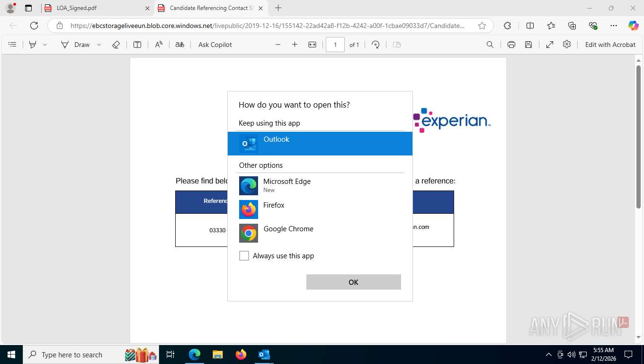Print the PDF document
The image size is (644, 364).
pyautogui.click(x=511, y=45)
